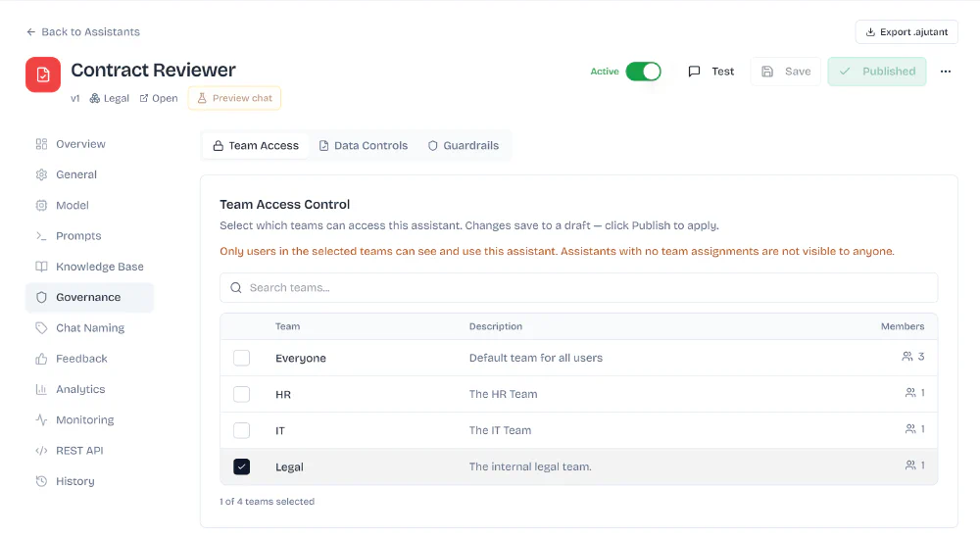The image size is (980, 539).
Task: Click the members icon in IT row
Action: click(x=910, y=429)
